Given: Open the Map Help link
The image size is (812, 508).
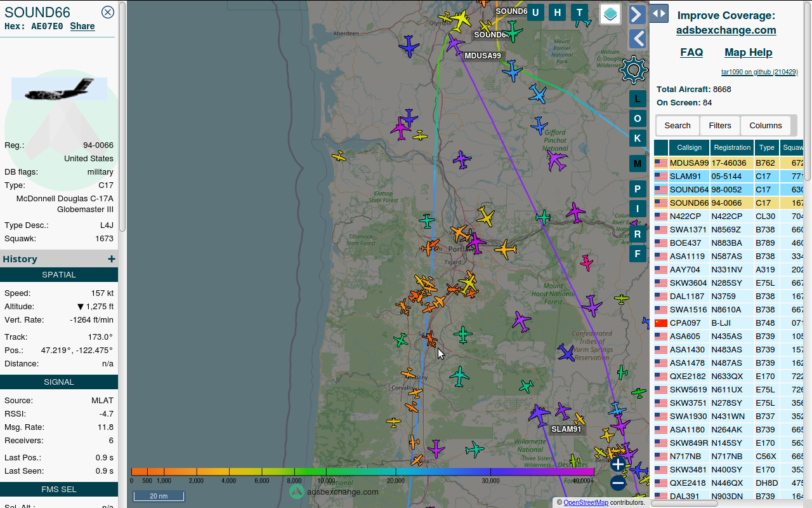Looking at the screenshot, I should click(749, 52).
